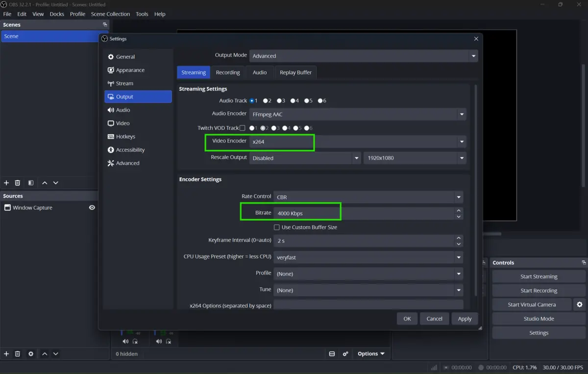Open Video settings with the monitor icon
The width and height of the screenshot is (588, 374).
pyautogui.click(x=111, y=123)
